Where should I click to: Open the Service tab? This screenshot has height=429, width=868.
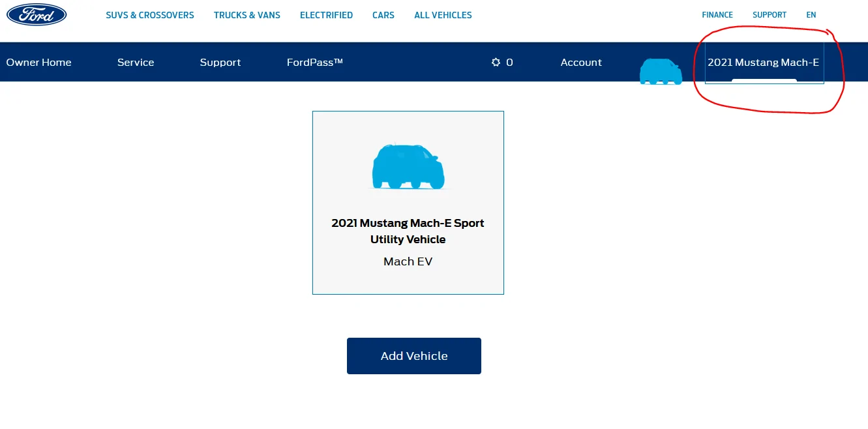[x=136, y=63]
